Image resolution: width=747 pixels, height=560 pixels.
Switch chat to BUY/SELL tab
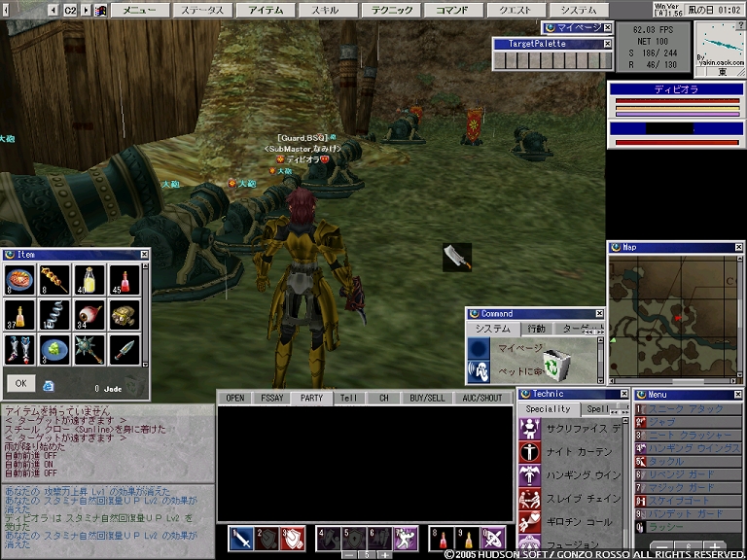click(427, 398)
